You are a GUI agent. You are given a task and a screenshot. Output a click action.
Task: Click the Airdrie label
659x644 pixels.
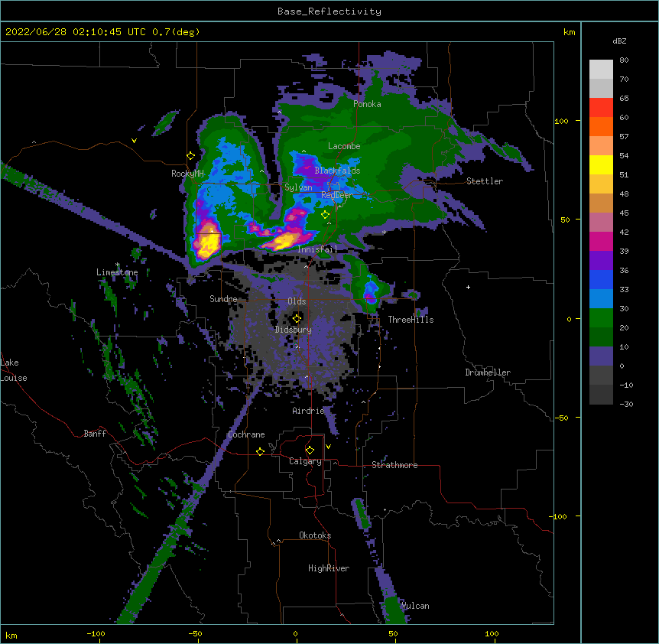[x=309, y=411]
